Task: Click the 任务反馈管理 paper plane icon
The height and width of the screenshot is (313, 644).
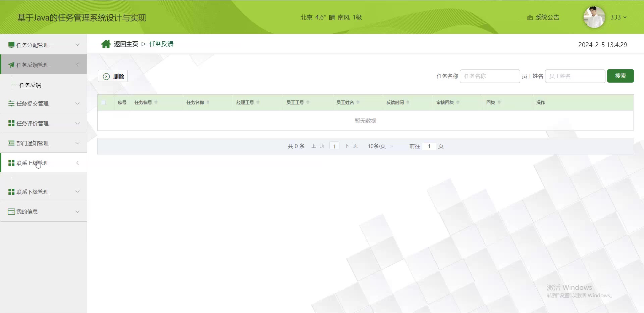Action: (11, 64)
